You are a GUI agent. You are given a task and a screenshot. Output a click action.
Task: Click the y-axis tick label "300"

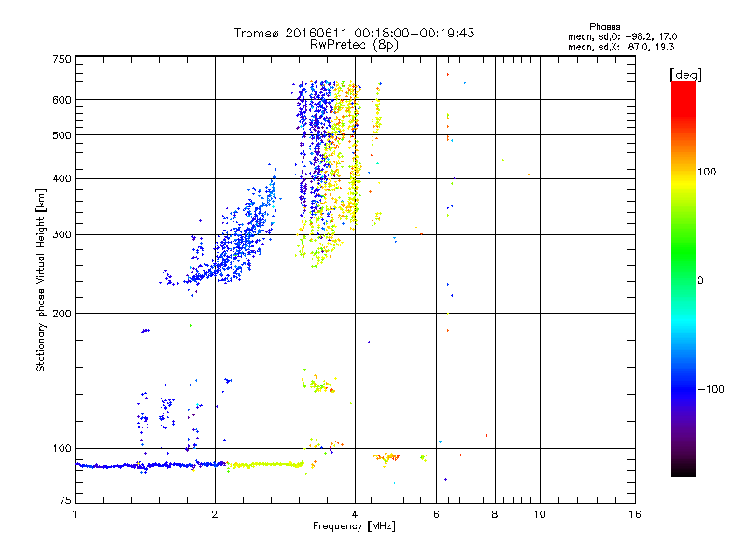click(62, 235)
